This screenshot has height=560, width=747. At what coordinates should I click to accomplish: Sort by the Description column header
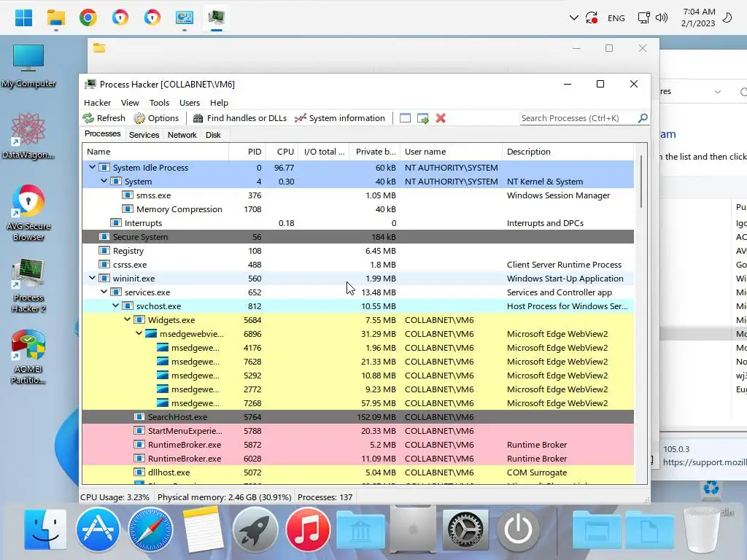pyautogui.click(x=568, y=152)
